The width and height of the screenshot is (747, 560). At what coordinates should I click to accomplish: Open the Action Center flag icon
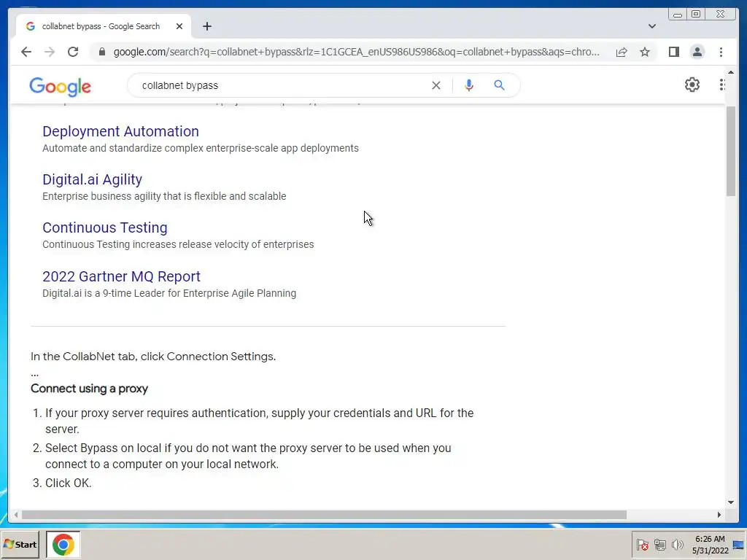pyautogui.click(x=642, y=544)
